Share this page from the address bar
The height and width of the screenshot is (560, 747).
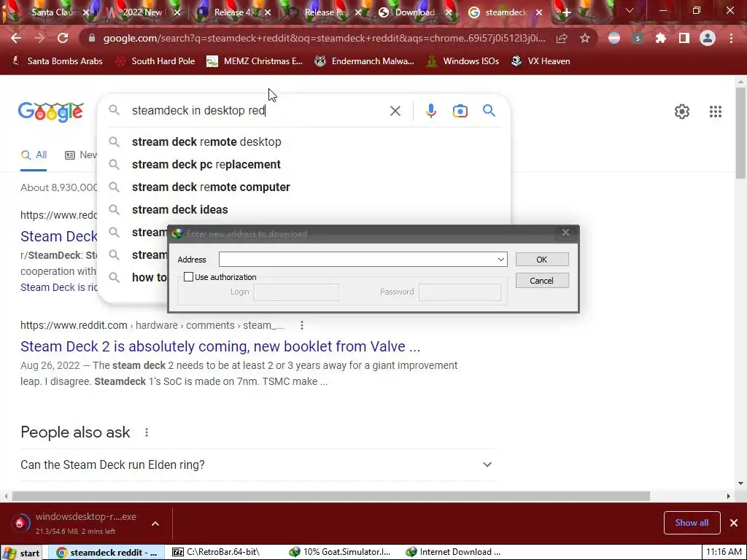click(x=562, y=38)
